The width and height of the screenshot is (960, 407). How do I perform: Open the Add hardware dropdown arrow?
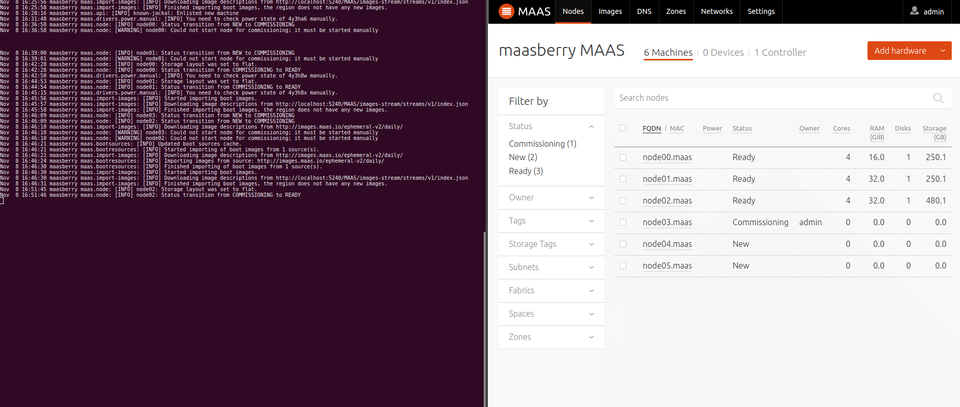[x=942, y=51]
